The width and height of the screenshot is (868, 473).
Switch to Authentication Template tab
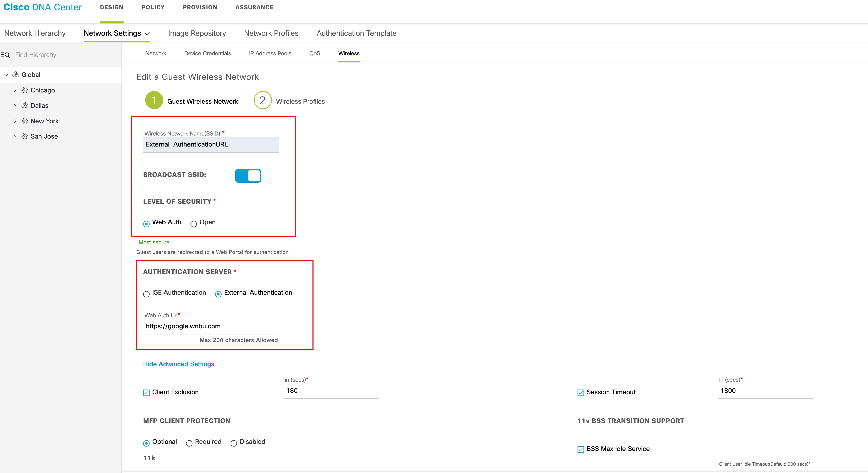tap(357, 33)
